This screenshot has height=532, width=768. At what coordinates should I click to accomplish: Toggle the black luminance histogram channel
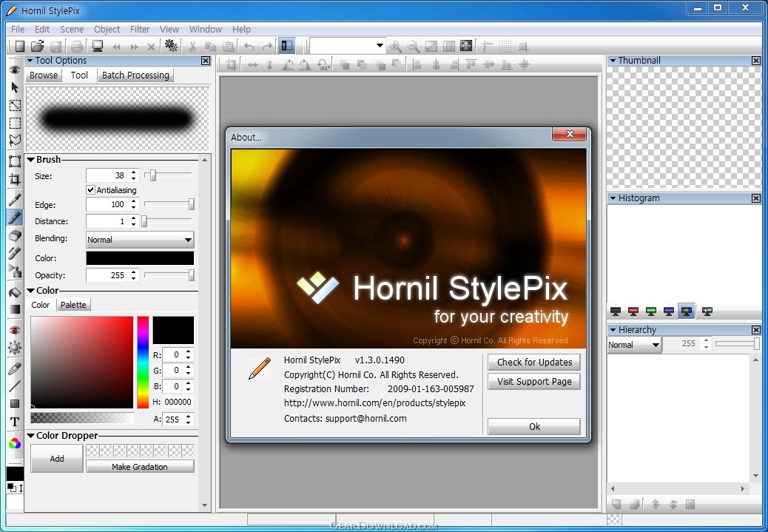click(616, 311)
